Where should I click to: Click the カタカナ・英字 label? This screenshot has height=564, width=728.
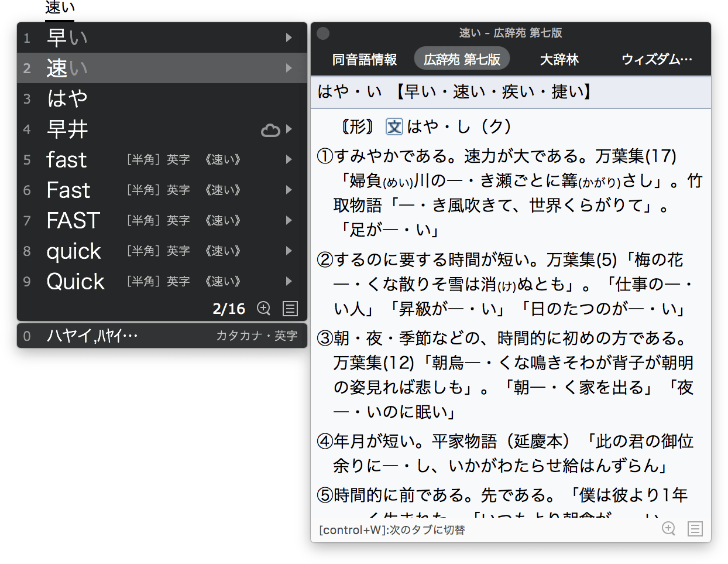257,336
